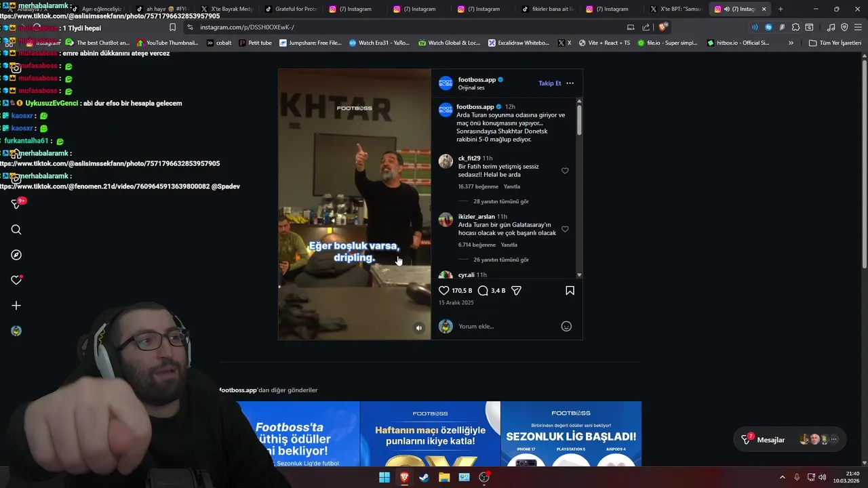Share the post with paper plane icon

point(516,290)
